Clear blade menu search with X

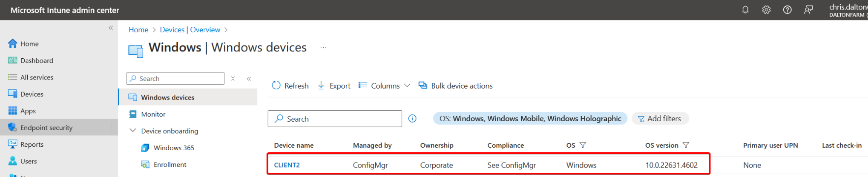click(x=233, y=79)
